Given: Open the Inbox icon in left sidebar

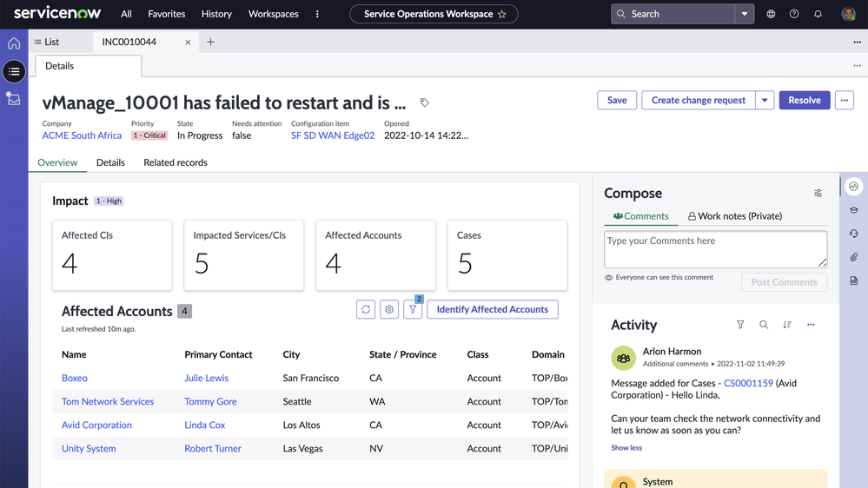Looking at the screenshot, I should (14, 98).
